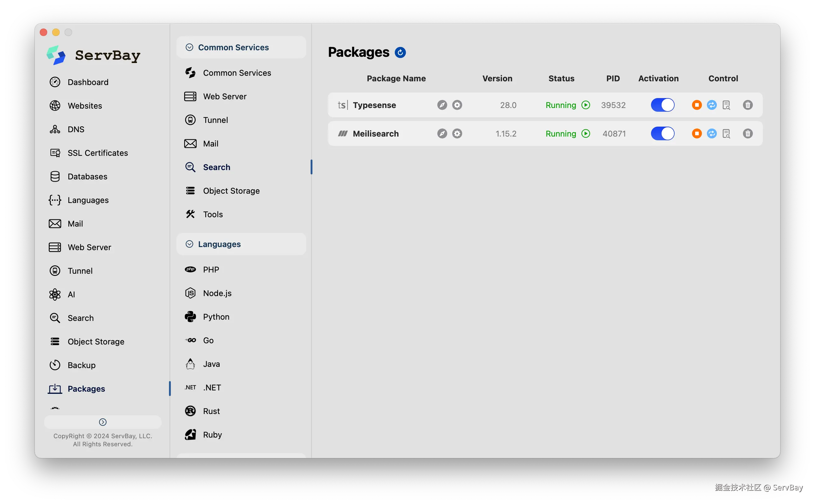Open Dashboard in the sidebar
The height and width of the screenshot is (504, 815).
(x=88, y=82)
